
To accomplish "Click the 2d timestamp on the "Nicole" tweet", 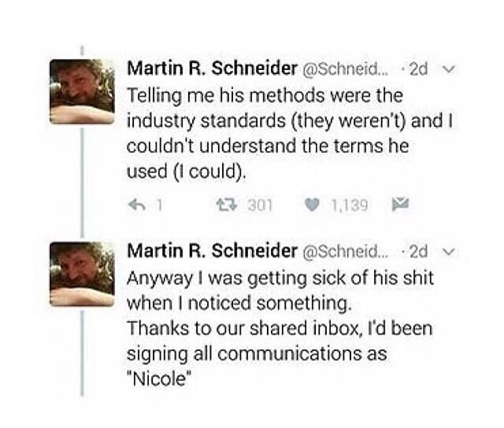I will click(x=419, y=251).
